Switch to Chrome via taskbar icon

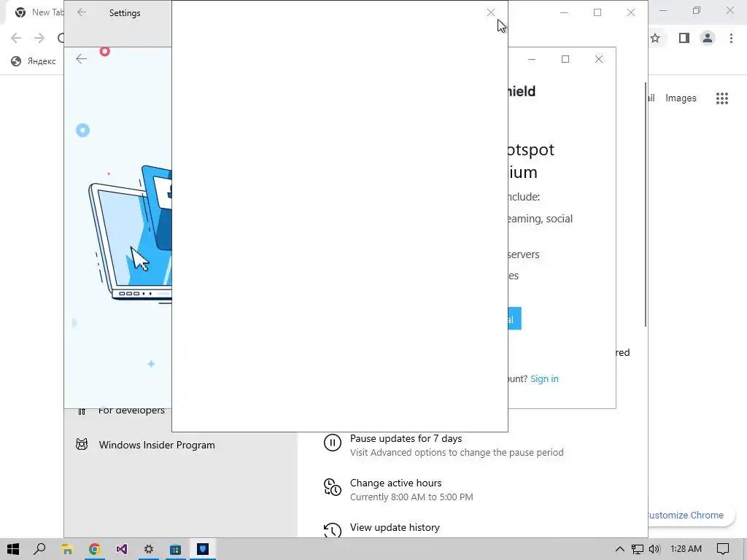[x=94, y=549]
